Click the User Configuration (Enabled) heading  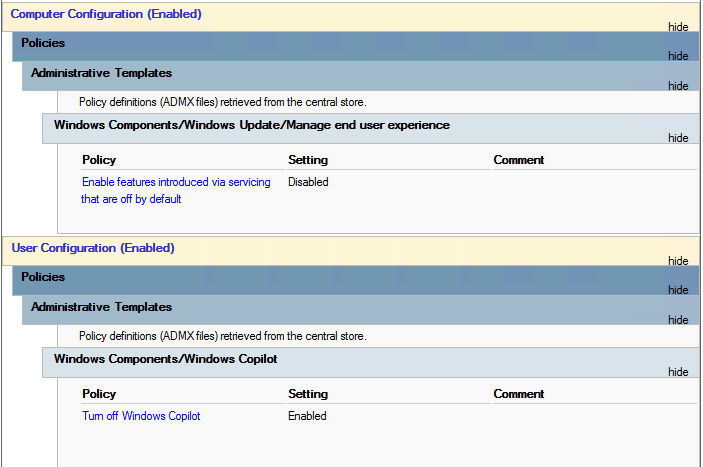pos(93,248)
